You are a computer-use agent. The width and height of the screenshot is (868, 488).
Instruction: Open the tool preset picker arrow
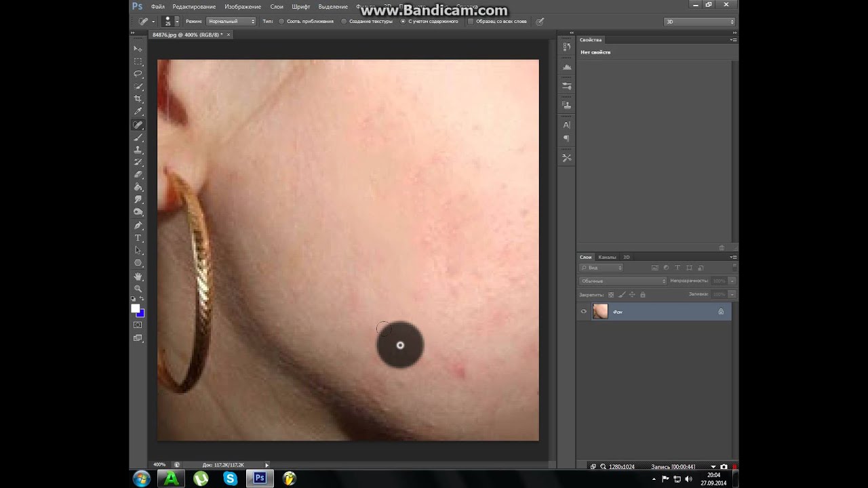click(x=153, y=22)
